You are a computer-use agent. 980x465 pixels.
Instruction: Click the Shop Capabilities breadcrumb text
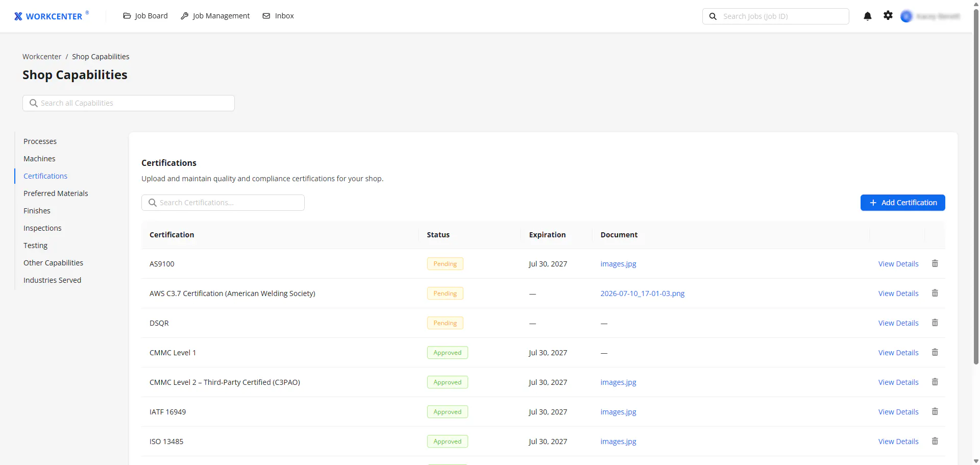(x=101, y=57)
